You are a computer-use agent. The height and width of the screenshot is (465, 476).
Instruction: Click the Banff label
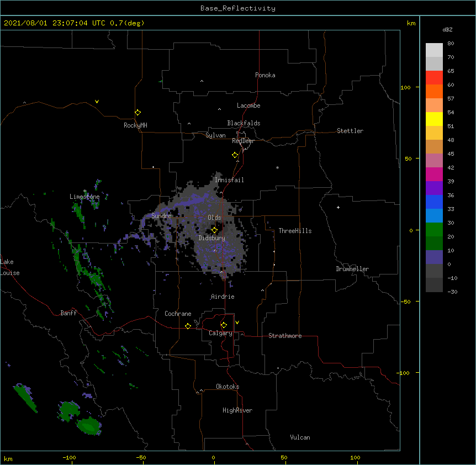point(68,313)
